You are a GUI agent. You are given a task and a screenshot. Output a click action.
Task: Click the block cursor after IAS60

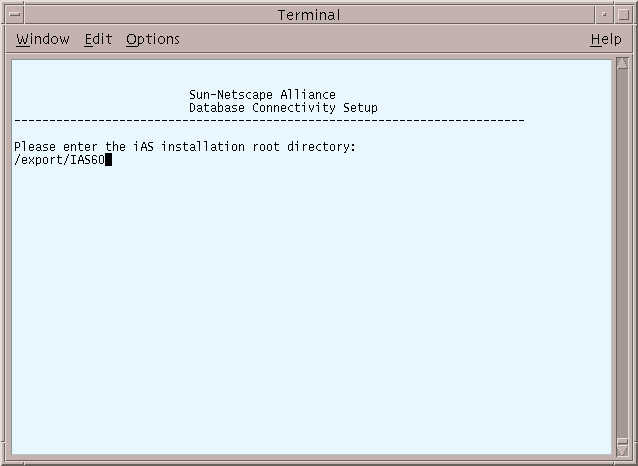tap(108, 160)
